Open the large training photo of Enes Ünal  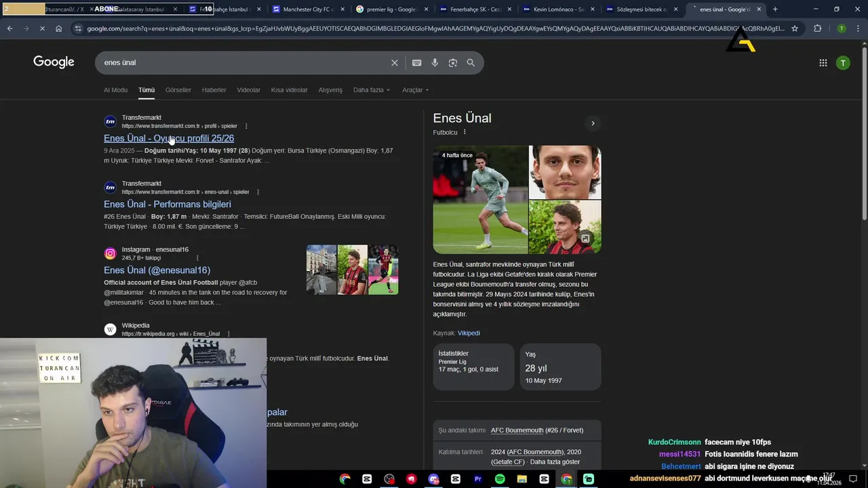pyautogui.click(x=480, y=199)
